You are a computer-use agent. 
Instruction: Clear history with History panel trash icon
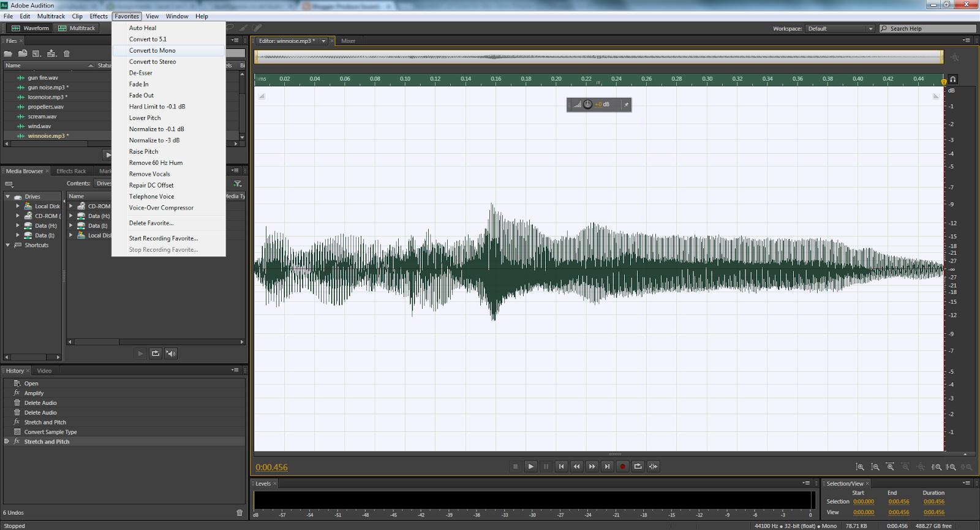[x=239, y=513]
